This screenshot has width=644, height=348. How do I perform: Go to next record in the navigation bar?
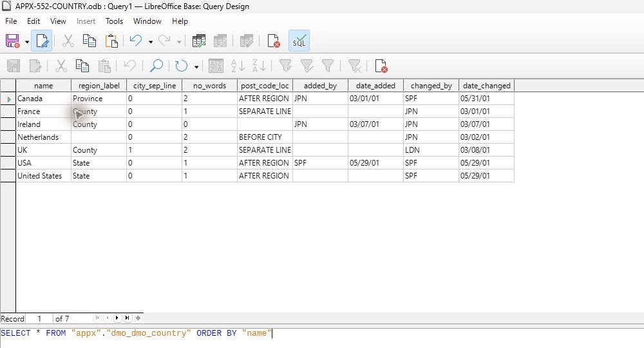117,318
